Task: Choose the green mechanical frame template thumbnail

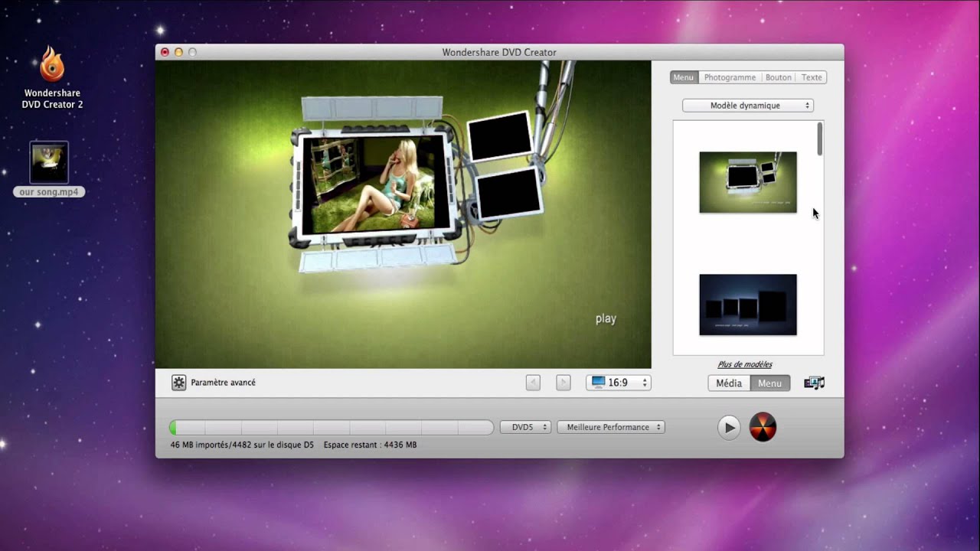Action: pos(748,182)
